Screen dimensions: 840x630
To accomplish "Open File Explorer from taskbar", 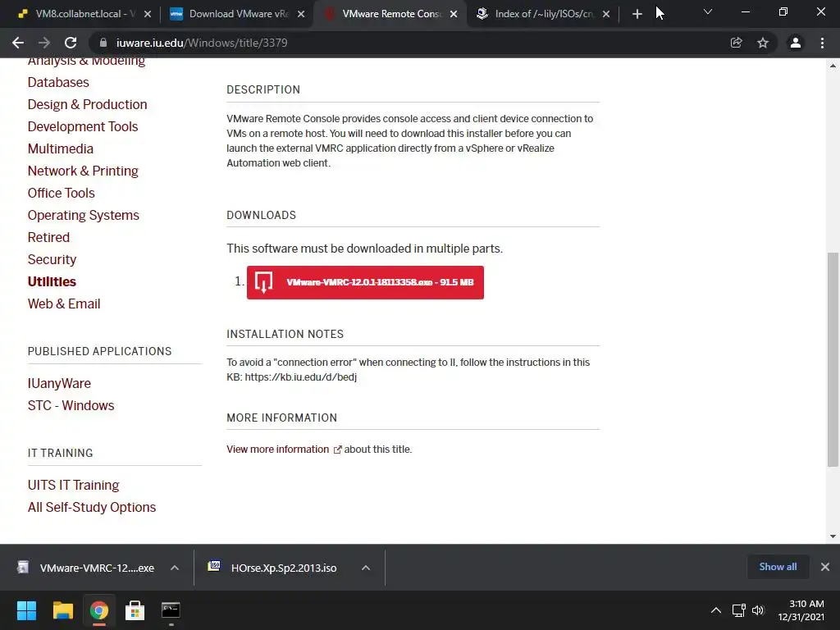I will coord(62,610).
